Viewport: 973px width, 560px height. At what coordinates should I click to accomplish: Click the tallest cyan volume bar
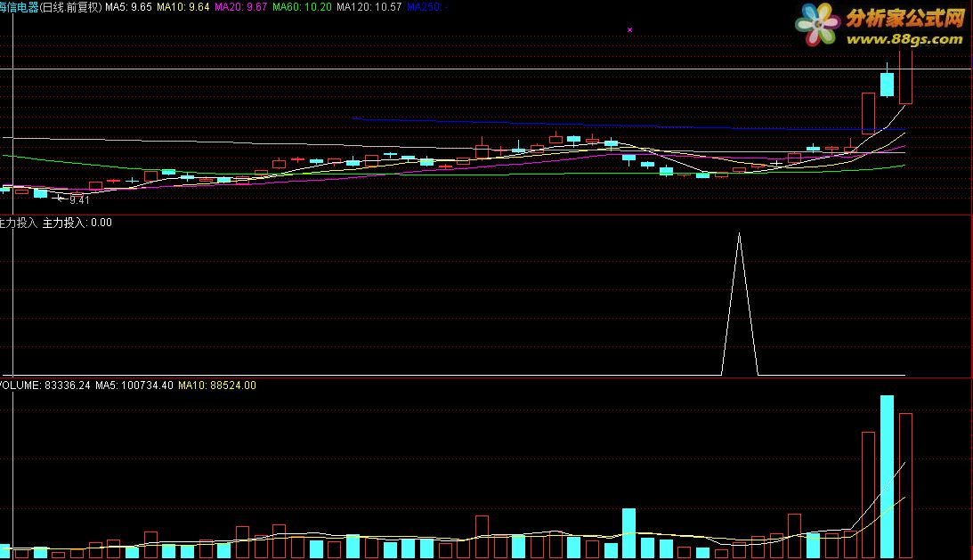pos(888,476)
